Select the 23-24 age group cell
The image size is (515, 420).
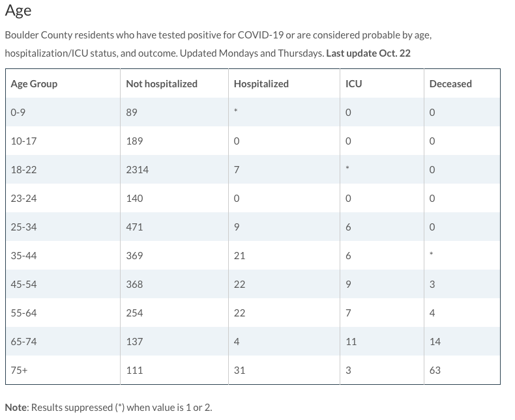23,199
